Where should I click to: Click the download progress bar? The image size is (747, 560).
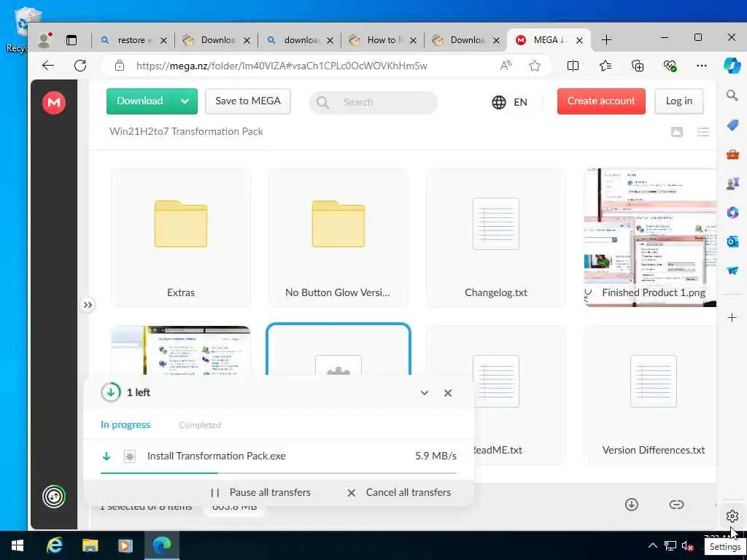(279, 472)
